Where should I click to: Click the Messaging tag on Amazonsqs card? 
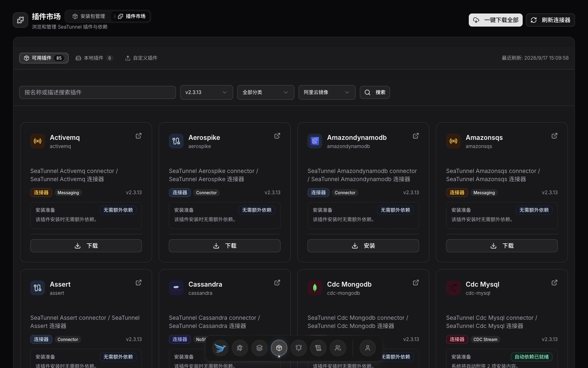tap(484, 193)
